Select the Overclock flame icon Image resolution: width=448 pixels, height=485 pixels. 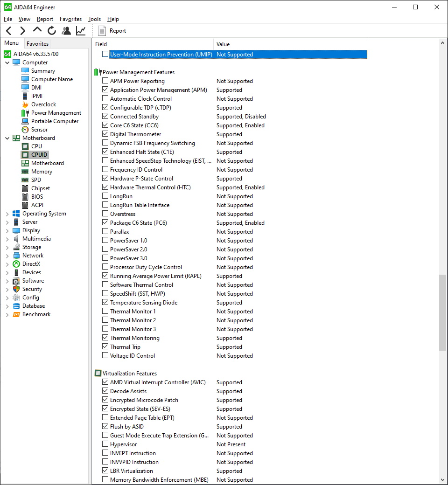(25, 104)
